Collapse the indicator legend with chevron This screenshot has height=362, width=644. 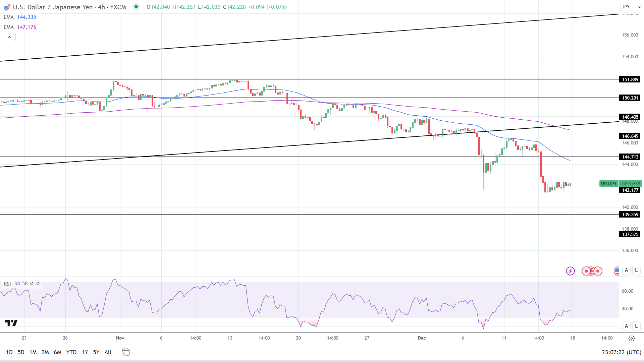10,37
